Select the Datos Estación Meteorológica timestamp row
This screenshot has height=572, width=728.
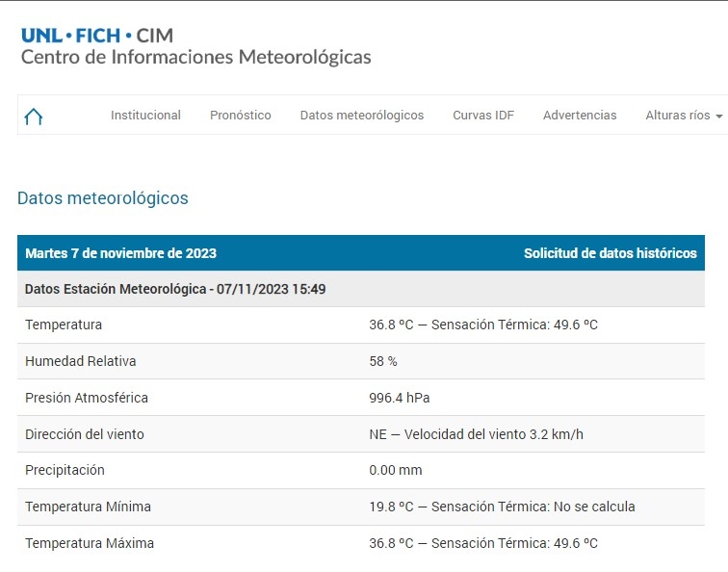click(x=175, y=289)
